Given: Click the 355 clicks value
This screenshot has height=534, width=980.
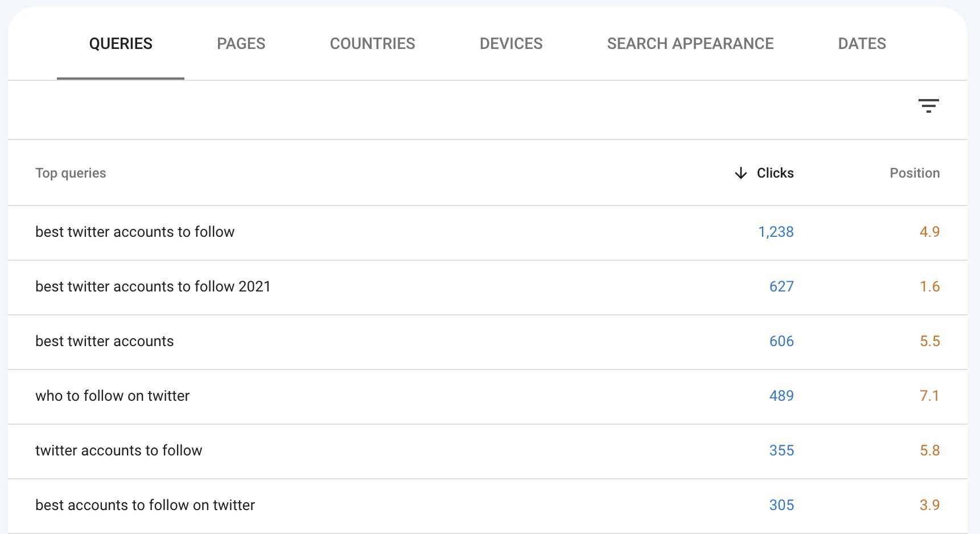Looking at the screenshot, I should pos(781,450).
